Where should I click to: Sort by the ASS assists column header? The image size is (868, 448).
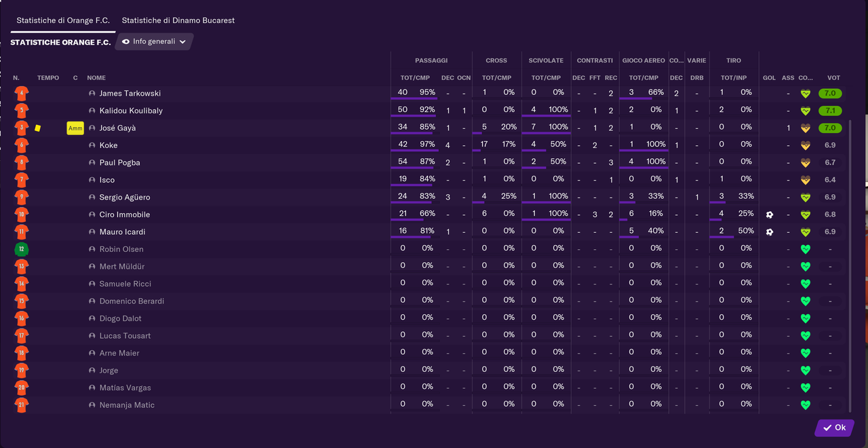788,78
